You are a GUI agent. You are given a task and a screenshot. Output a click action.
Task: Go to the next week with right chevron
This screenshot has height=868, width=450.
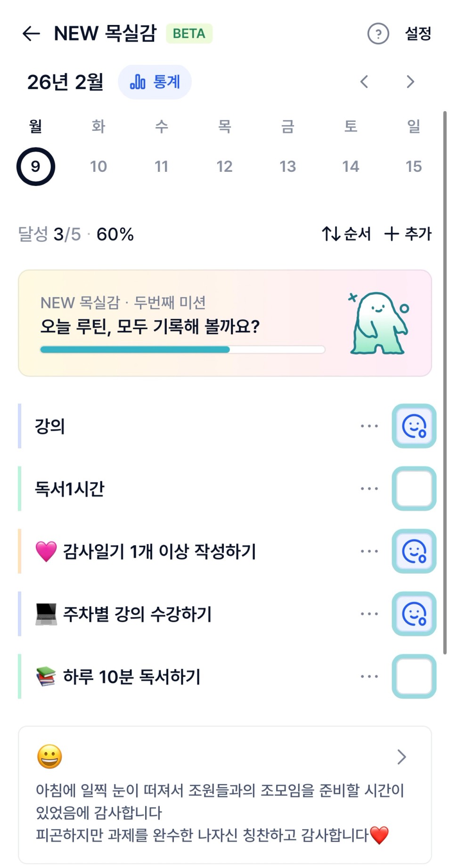coord(410,82)
